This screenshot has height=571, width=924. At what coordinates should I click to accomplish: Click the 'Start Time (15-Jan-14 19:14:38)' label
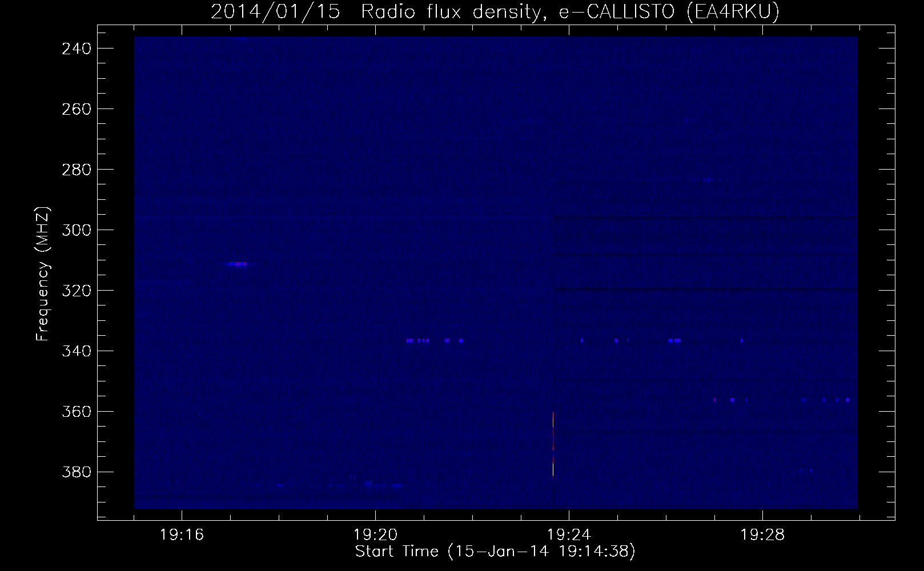tap(495, 552)
